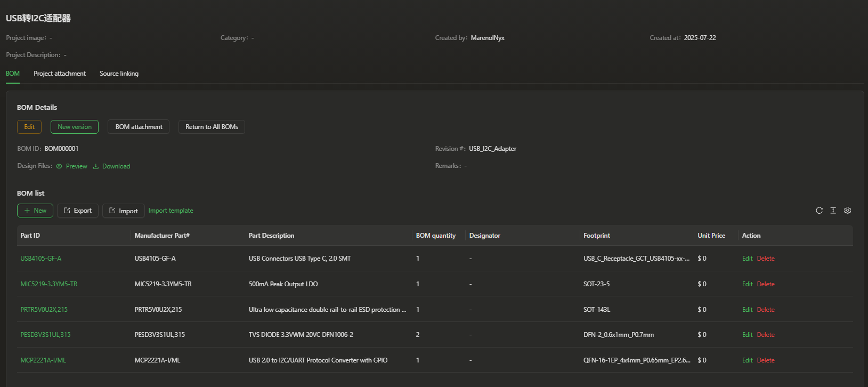
Task: Export the BOM list
Action: (78, 211)
